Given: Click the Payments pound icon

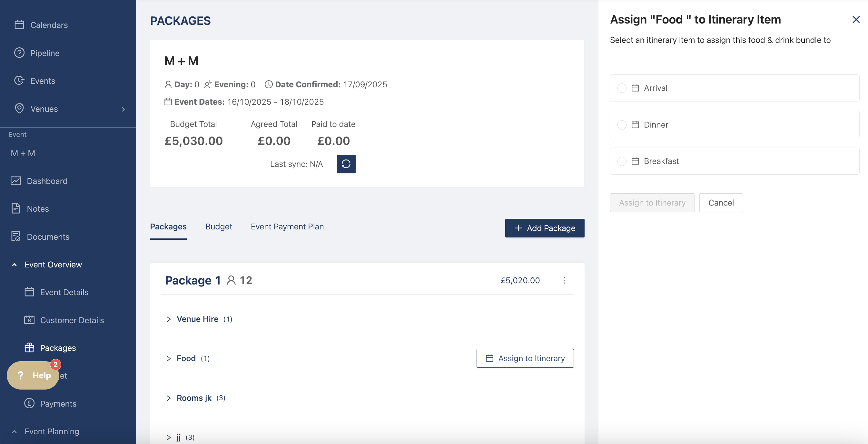Looking at the screenshot, I should pos(29,403).
